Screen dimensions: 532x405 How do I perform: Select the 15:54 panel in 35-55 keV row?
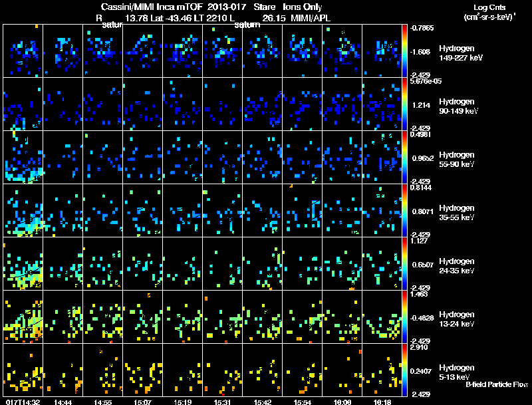click(x=303, y=210)
